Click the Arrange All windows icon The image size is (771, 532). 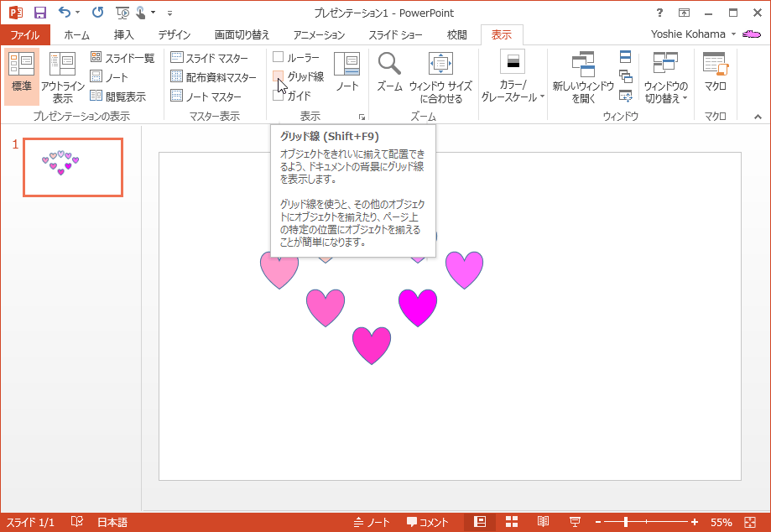[626, 57]
